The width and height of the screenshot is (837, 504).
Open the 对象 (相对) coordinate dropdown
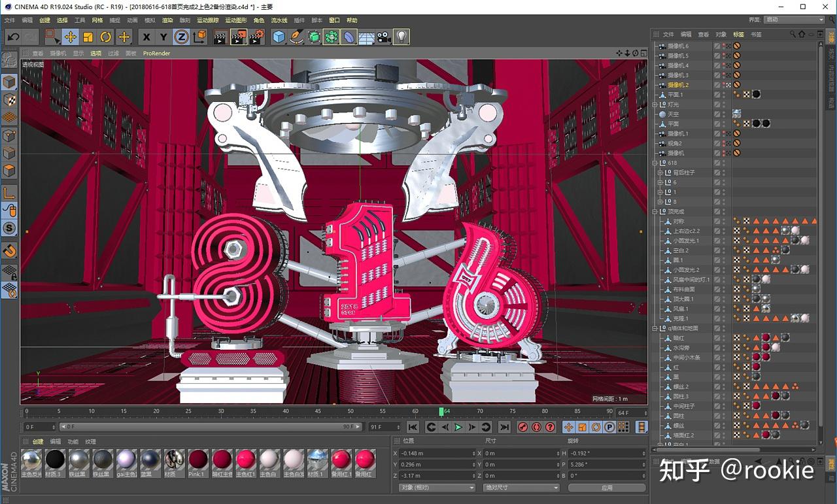436,488
